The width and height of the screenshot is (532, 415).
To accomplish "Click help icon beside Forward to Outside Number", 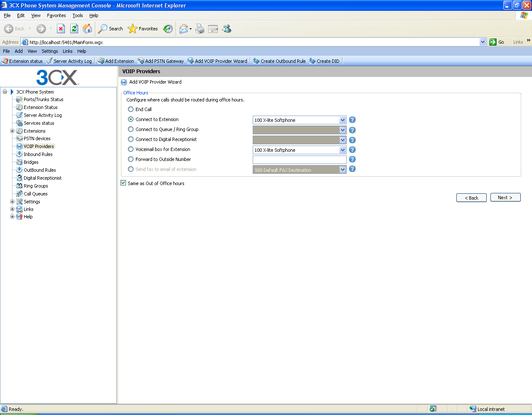I will pos(352,159).
